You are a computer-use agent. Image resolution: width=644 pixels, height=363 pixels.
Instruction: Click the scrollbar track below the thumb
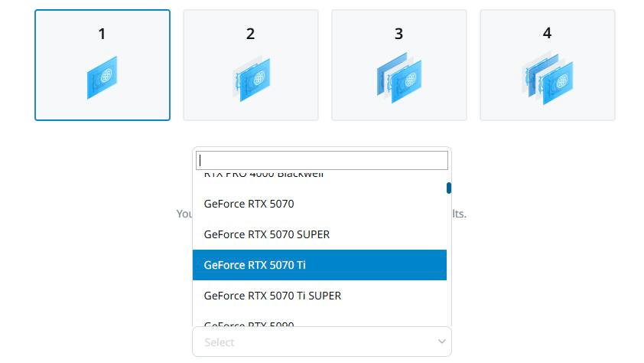click(x=449, y=260)
